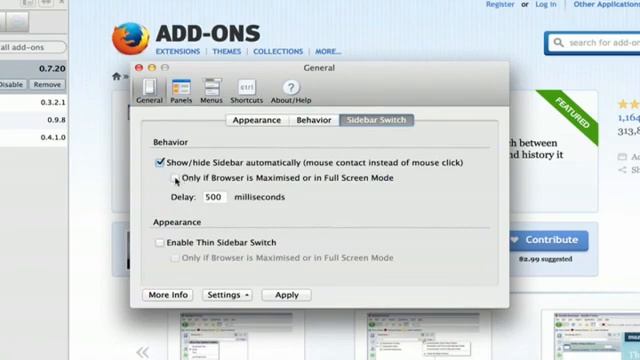Image resolution: width=640 pixels, height=360 pixels.
Task: Enable Only if Browser is Maximised under Behavior
Action: pos(175,178)
